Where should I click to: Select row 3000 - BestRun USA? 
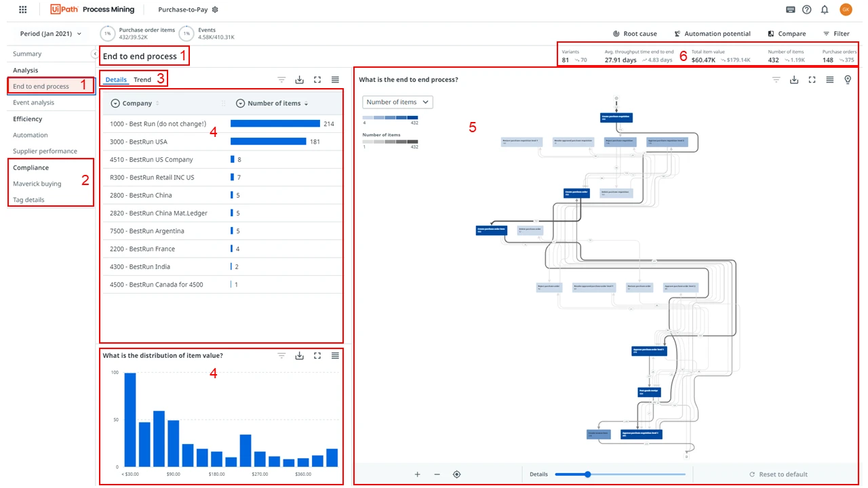tap(222, 142)
